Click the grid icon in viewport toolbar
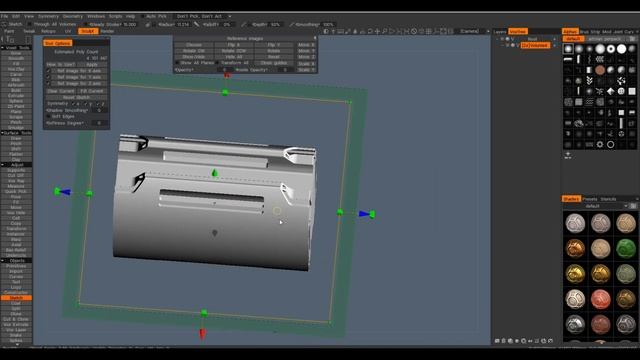Image resolution: width=640 pixels, height=360 pixels. (x=429, y=31)
